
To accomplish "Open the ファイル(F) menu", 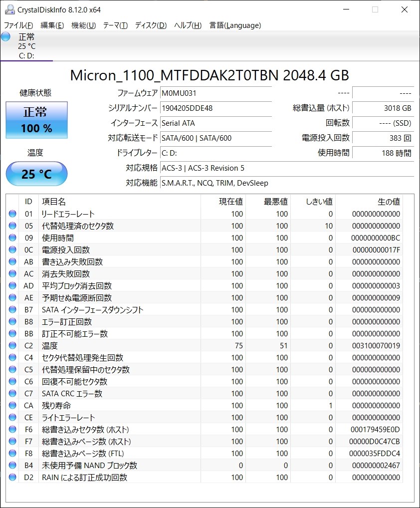I will point(18,25).
